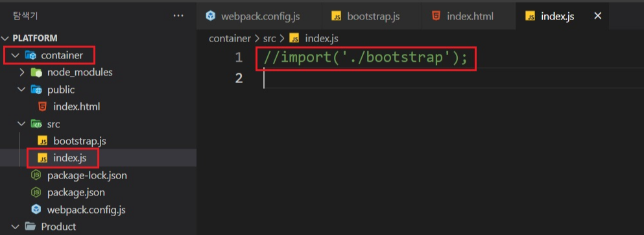Screen dimensions: 644x235
Task: Click the JS icon in the breadcrumb
Action: pos(294,38)
